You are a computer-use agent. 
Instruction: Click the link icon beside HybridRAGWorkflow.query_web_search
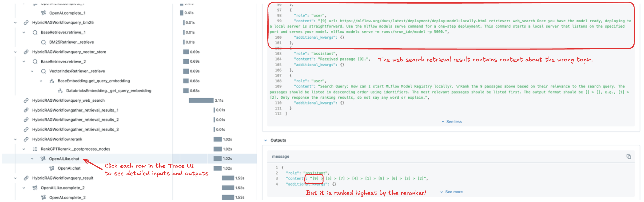(x=26, y=101)
